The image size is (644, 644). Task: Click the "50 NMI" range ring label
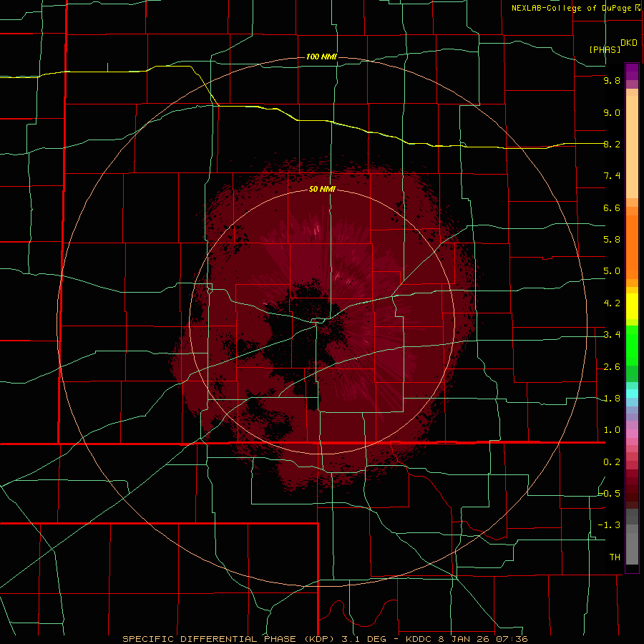pyautogui.click(x=322, y=190)
